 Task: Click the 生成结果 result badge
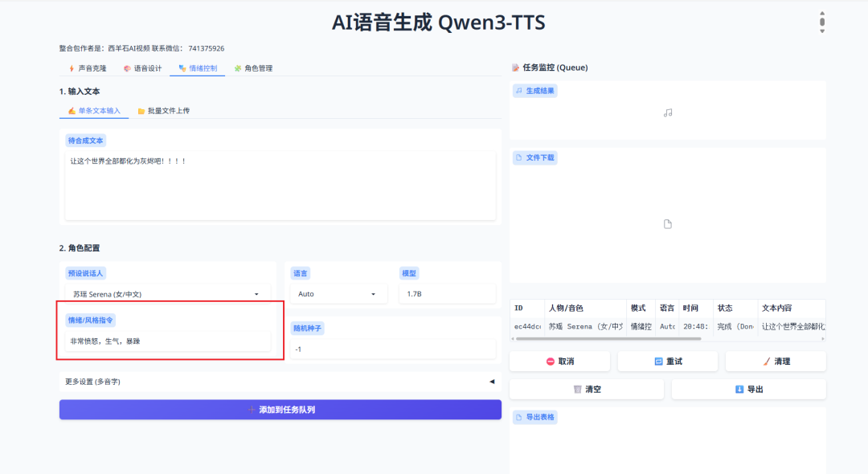(x=535, y=90)
